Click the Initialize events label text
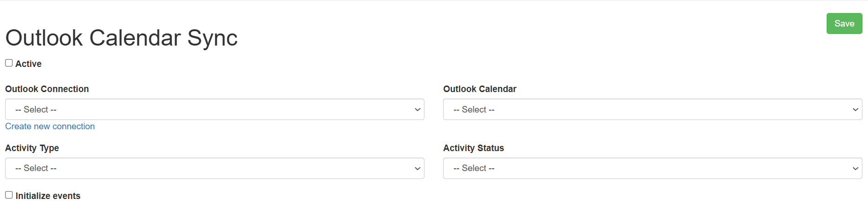 coord(48,196)
